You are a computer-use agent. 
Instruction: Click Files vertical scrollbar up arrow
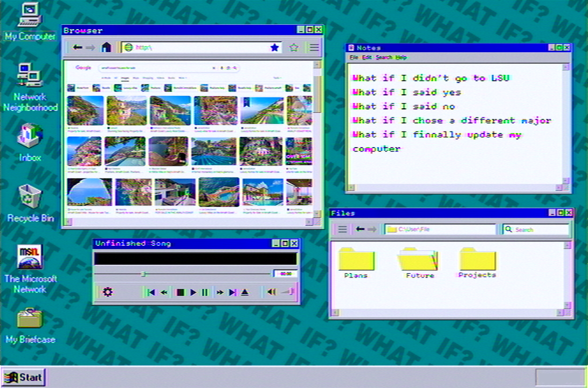[568, 245]
